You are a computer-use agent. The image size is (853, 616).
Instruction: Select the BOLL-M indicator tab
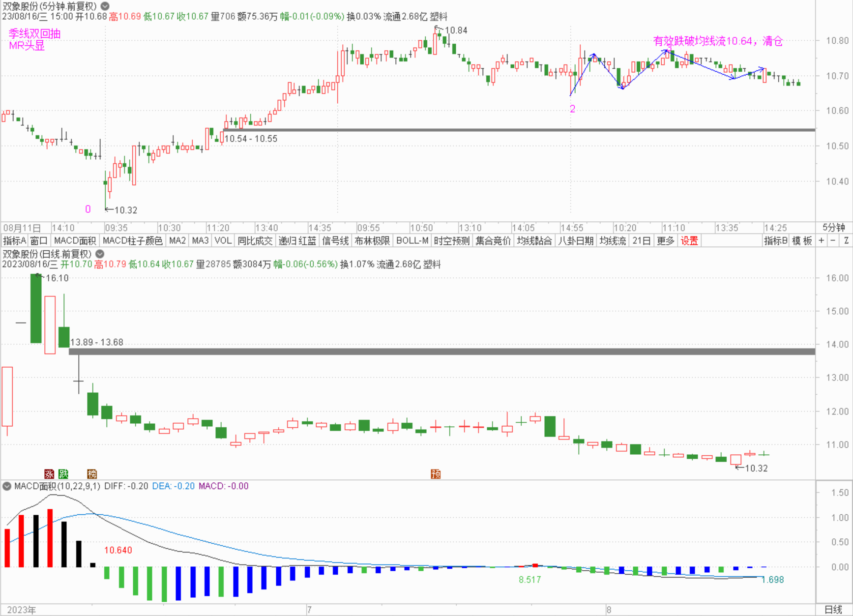tap(412, 241)
